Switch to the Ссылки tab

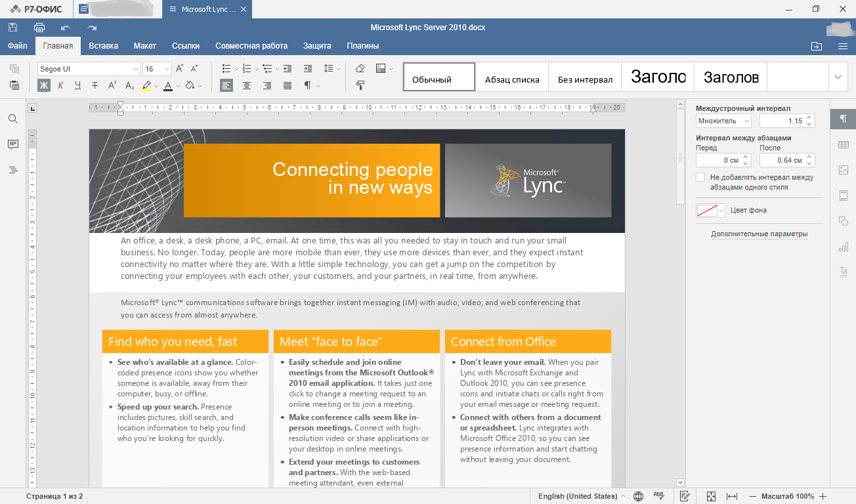(x=186, y=46)
